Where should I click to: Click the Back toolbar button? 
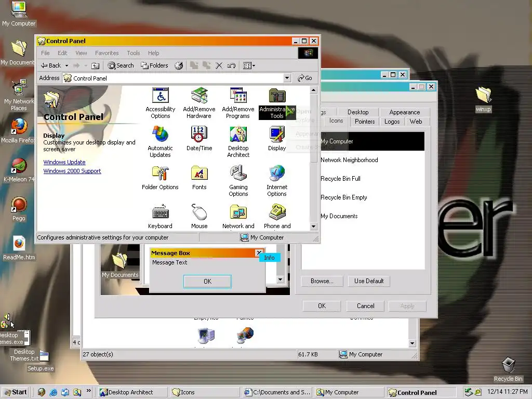pos(51,65)
